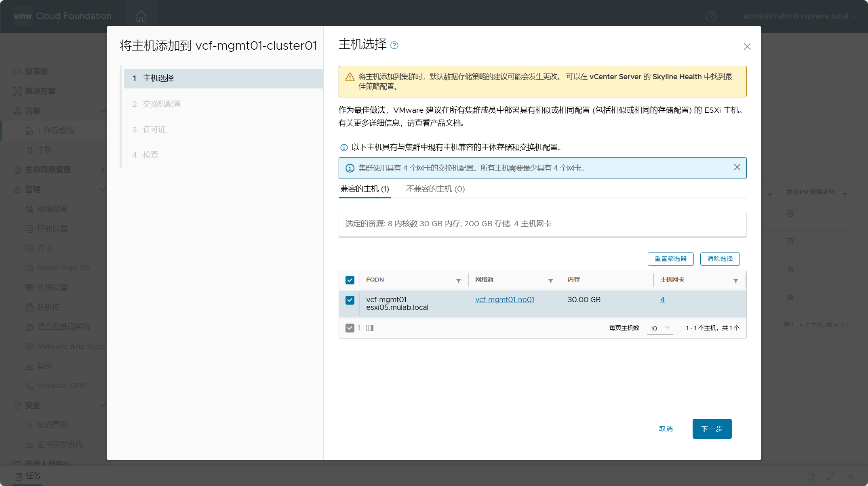This screenshot has height=486, width=868.
Task: Open the vcf-mgmt01-np01 network pool link
Action: pos(504,300)
